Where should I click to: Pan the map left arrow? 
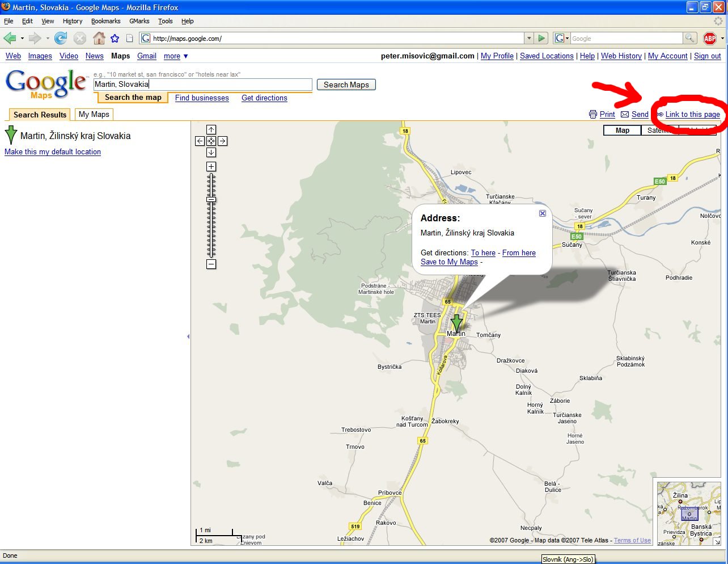coord(200,141)
